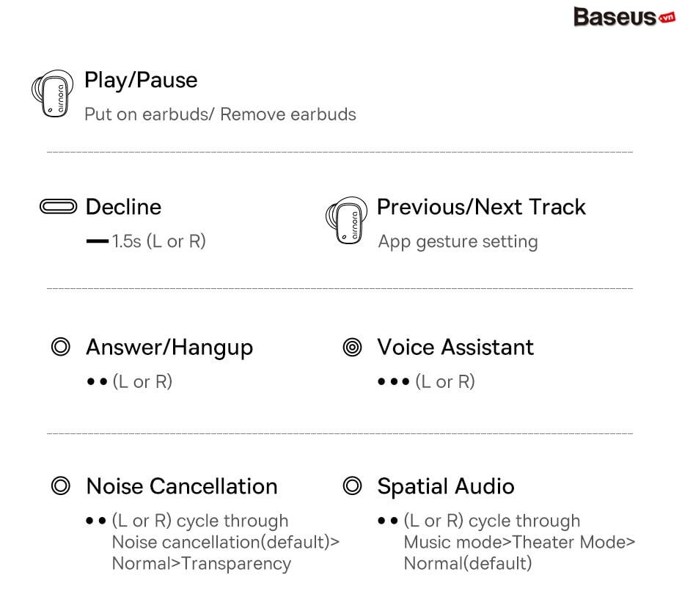The image size is (682, 616).
Task: Click the long-press pill icon beside Decline
Action: point(58,208)
